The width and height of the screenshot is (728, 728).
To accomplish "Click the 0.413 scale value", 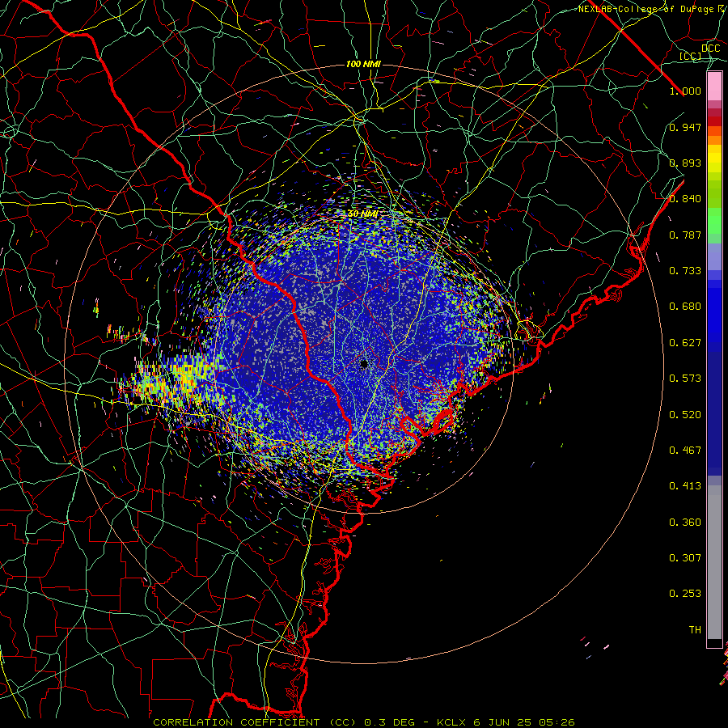I will [685, 486].
